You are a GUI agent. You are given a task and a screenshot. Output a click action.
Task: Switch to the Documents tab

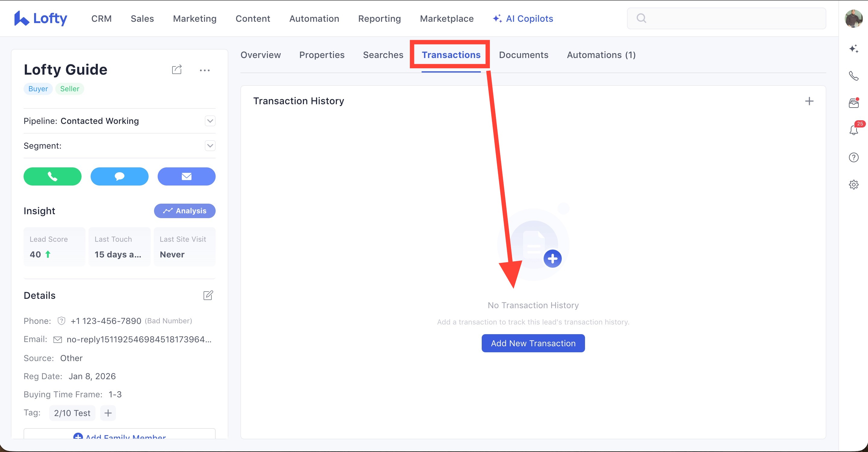point(523,55)
